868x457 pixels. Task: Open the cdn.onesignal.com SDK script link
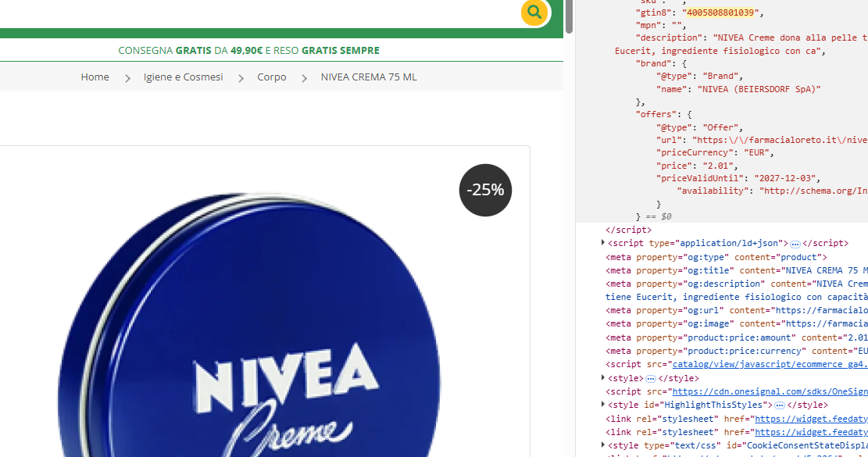pos(770,391)
